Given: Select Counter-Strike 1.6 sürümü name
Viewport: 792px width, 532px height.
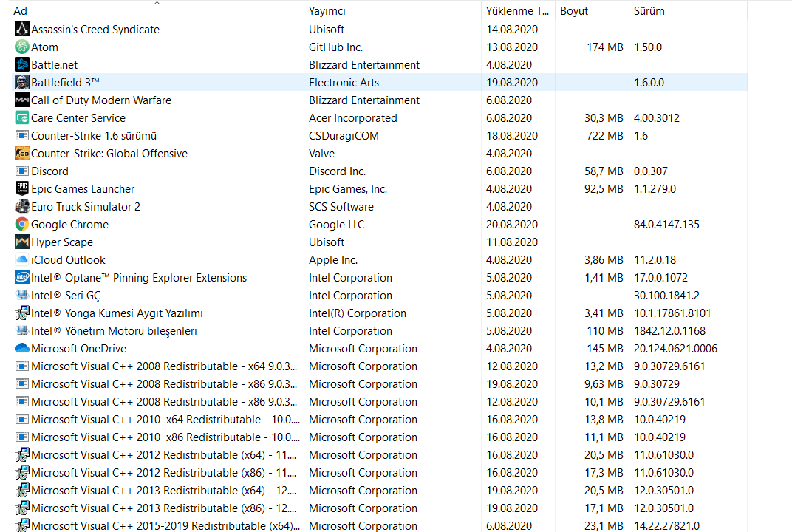Looking at the screenshot, I should (94, 136).
